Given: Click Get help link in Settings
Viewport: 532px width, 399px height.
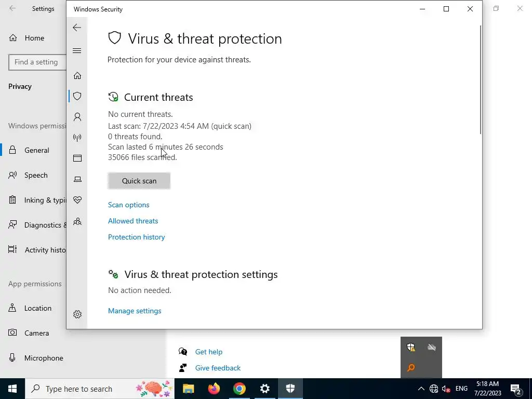Looking at the screenshot, I should pyautogui.click(x=209, y=352).
